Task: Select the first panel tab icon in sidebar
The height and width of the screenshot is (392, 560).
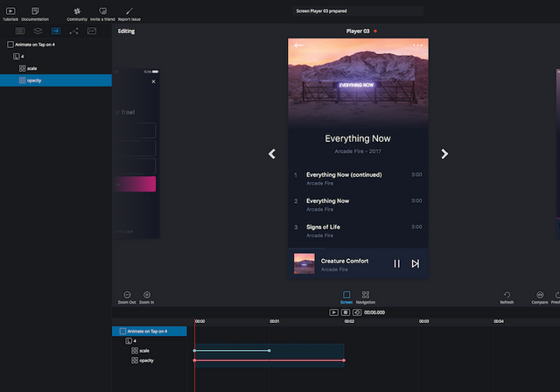Action: coord(20,31)
